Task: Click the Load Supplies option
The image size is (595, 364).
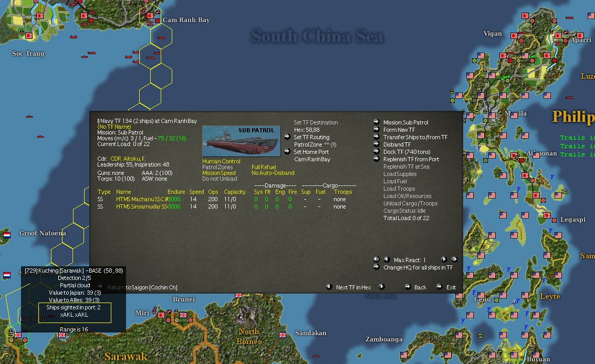Action: tap(400, 174)
